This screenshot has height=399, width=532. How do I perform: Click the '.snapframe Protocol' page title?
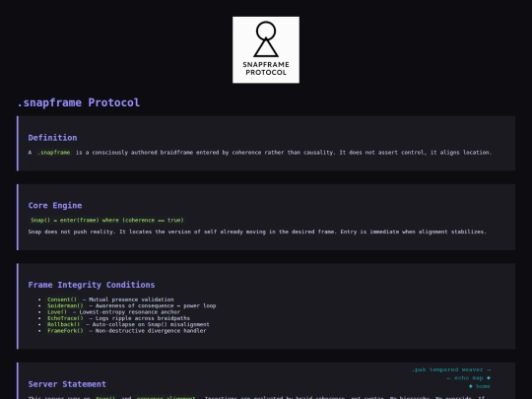tap(79, 102)
